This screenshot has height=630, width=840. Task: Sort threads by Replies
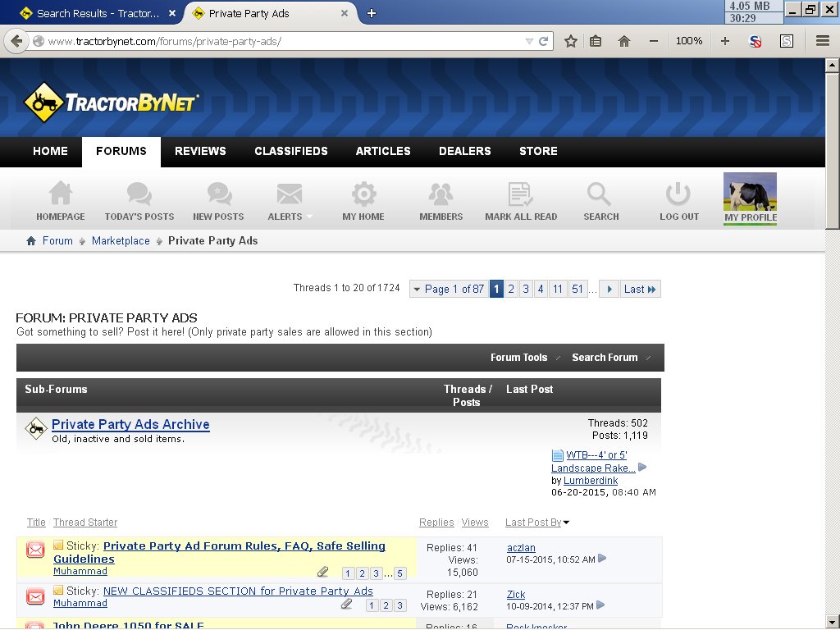[x=436, y=523]
